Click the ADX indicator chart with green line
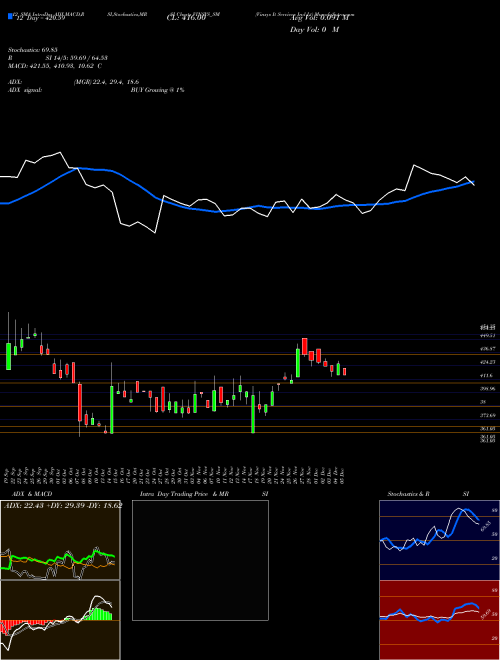Screen dimensions: 500x660 pyautogui.click(x=60, y=540)
